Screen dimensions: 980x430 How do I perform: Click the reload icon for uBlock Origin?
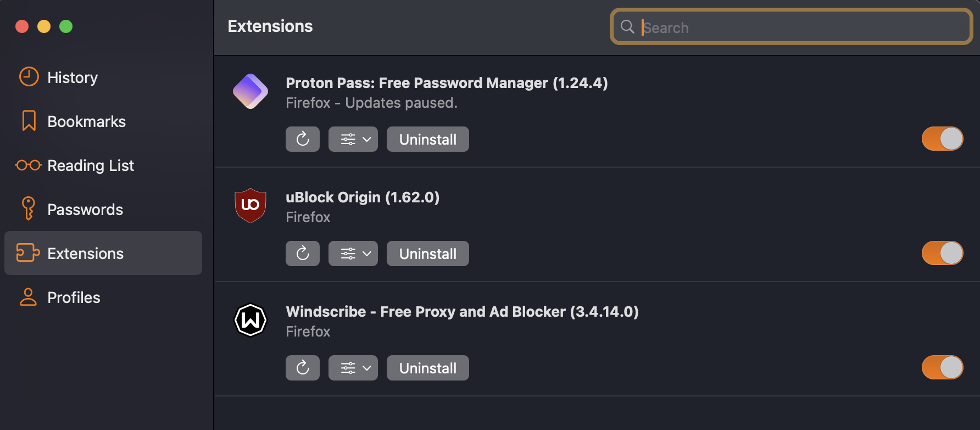302,253
